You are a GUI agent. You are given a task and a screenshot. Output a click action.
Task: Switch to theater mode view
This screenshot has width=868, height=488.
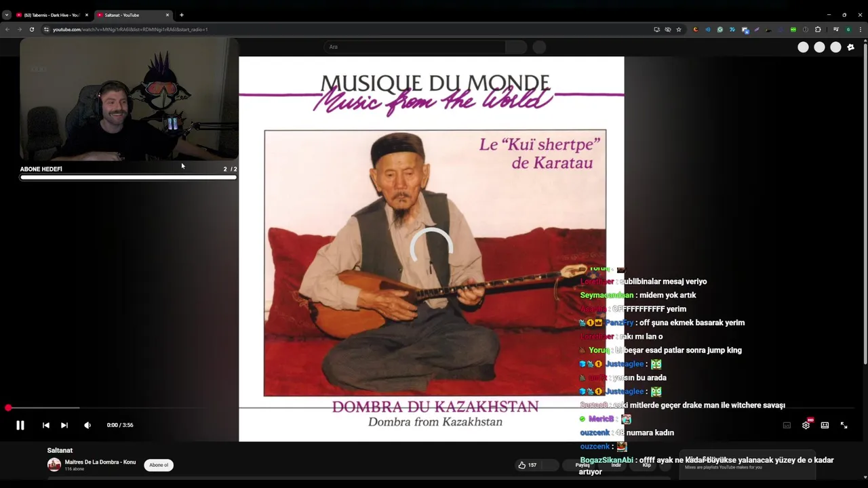(x=825, y=425)
